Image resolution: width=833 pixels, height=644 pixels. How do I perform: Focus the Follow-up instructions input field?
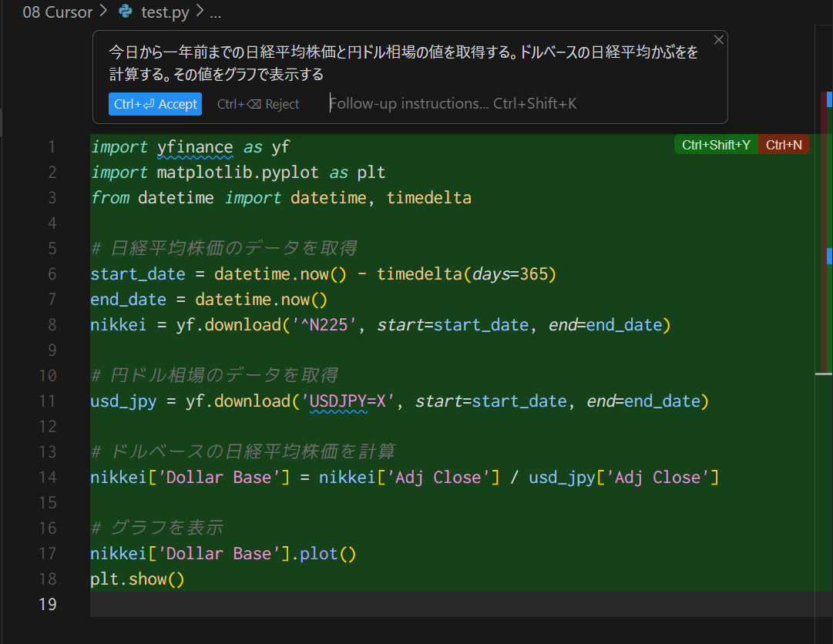(x=453, y=103)
